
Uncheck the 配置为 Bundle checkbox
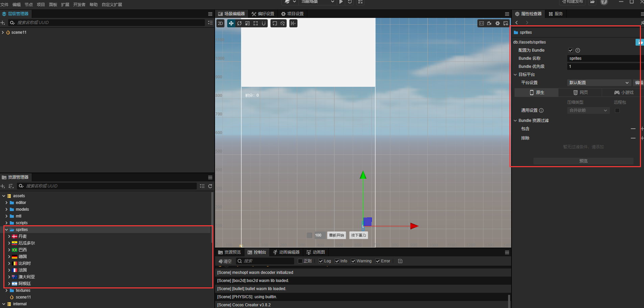tap(571, 50)
